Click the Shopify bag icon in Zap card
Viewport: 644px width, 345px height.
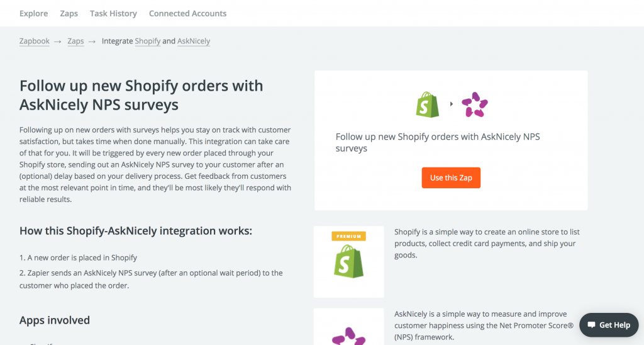(x=428, y=105)
